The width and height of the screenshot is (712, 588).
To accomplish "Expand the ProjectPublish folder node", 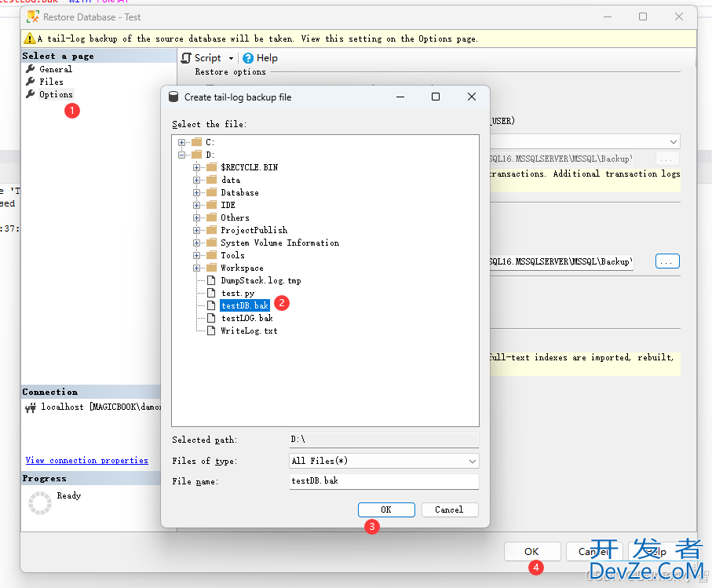I will pyautogui.click(x=196, y=230).
